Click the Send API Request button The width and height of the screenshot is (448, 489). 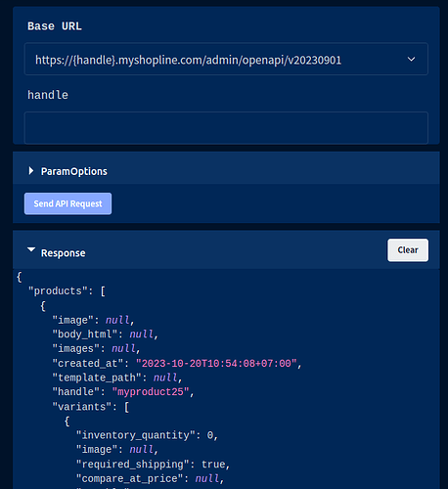[67, 203]
